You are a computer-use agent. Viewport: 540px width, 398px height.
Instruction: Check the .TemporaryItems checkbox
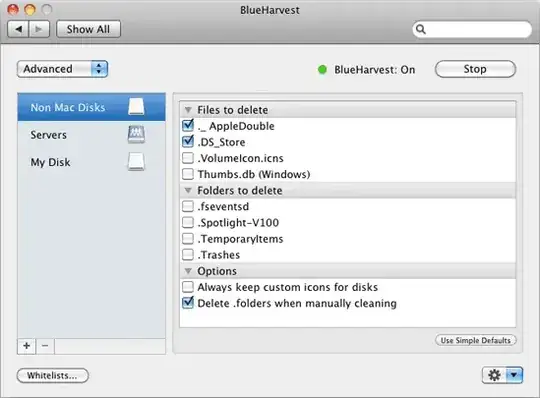188,238
